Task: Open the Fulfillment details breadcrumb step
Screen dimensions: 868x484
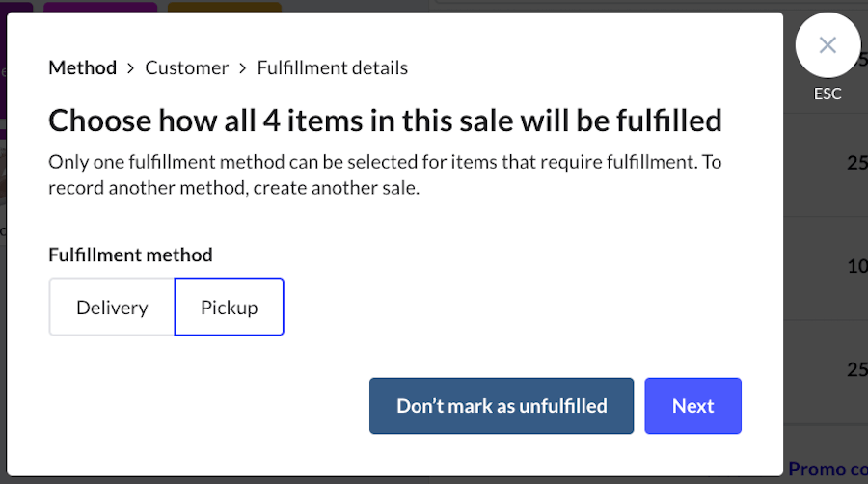Action: (x=332, y=67)
